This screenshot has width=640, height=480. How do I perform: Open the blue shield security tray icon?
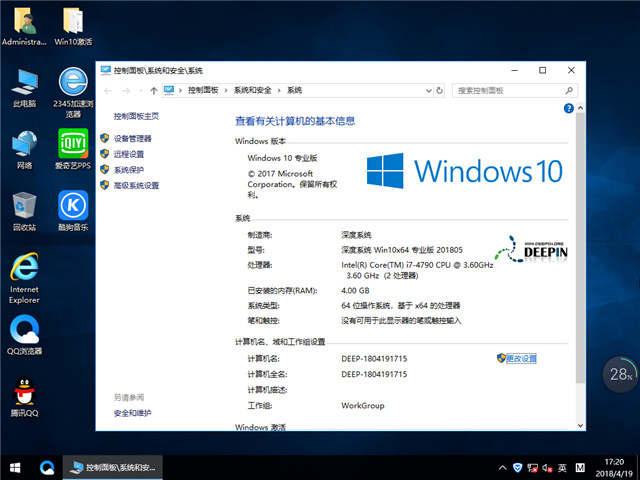(517, 467)
